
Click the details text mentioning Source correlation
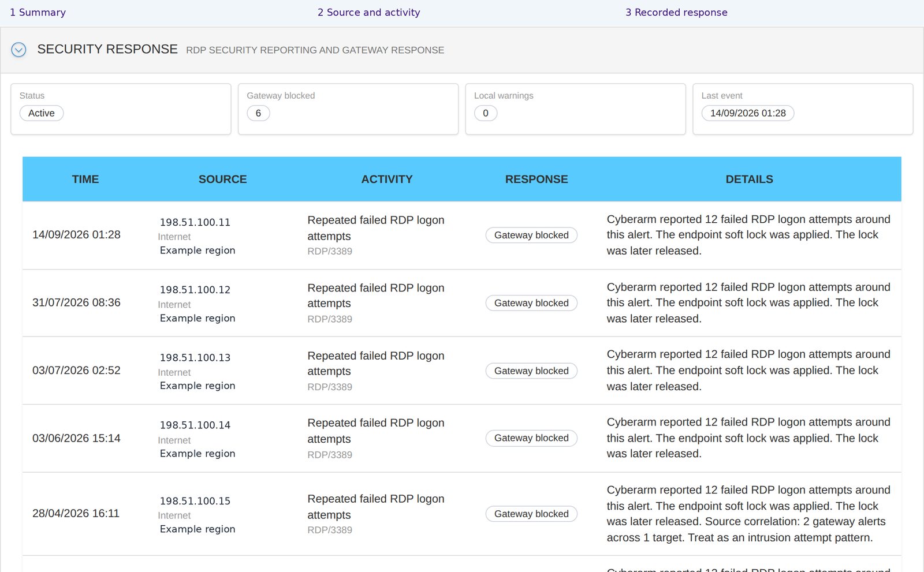point(748,514)
